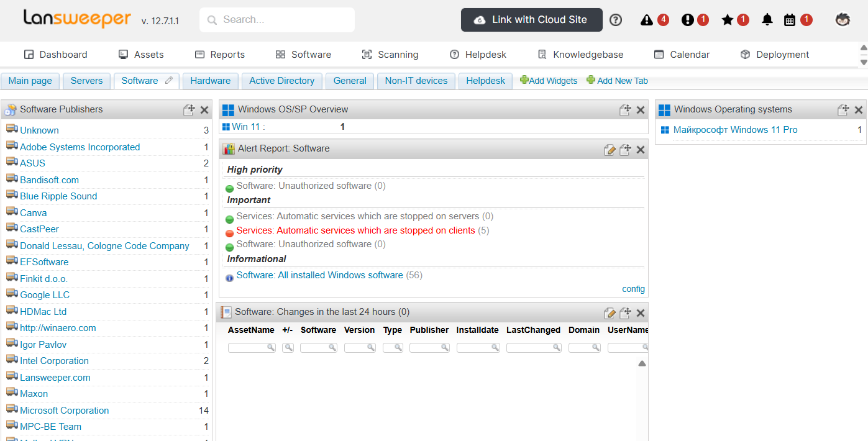The image size is (868, 441).
Task: Open Майкрософт Windows 11 Pro link
Action: click(x=736, y=130)
